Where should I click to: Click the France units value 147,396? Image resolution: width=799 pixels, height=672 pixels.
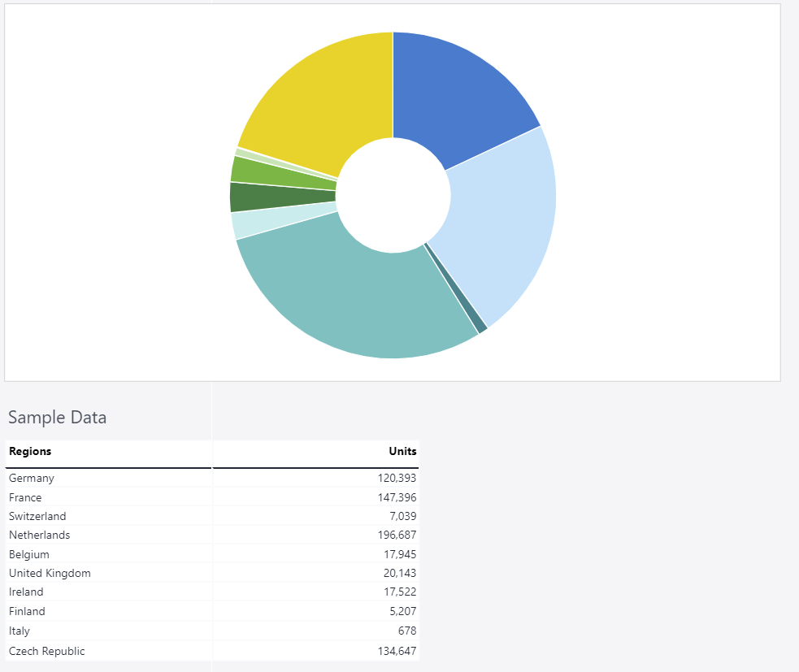(397, 497)
